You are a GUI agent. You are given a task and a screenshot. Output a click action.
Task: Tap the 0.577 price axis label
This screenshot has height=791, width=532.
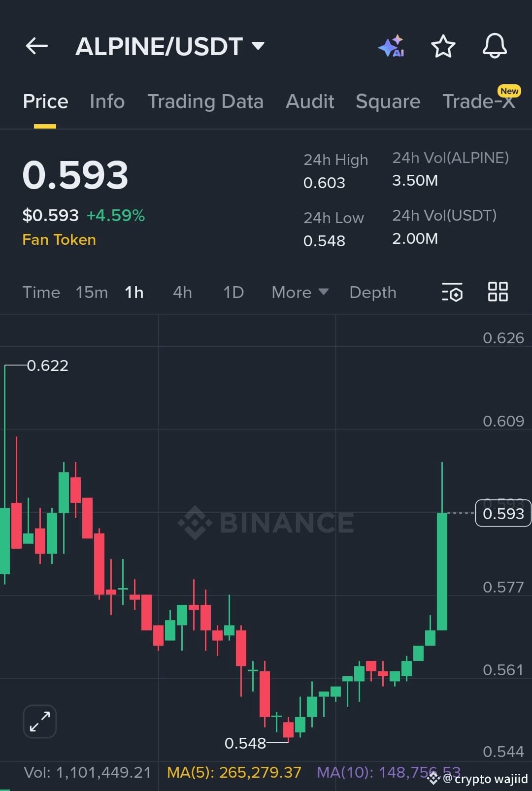pyautogui.click(x=503, y=587)
